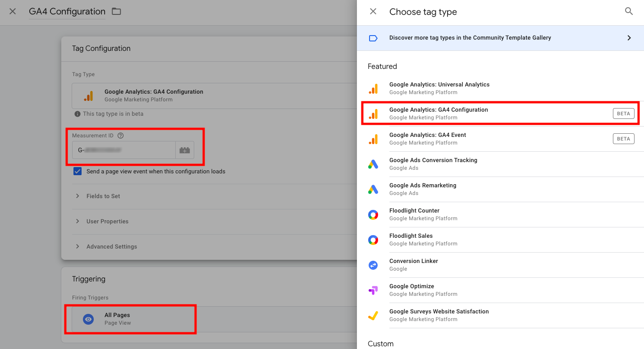The width and height of the screenshot is (644, 349).
Task: Click the Tag Configuration heading
Action: (x=101, y=49)
